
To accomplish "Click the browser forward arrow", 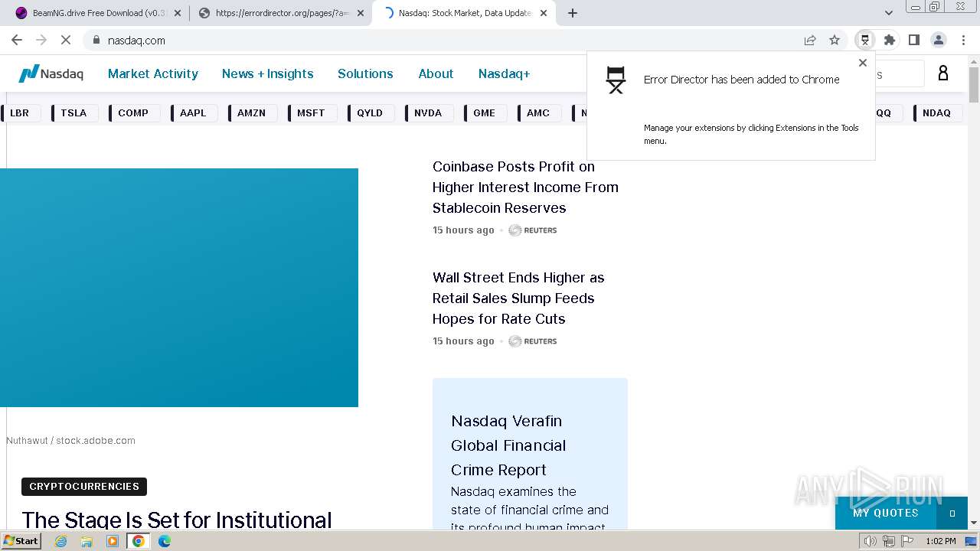I will pyautogui.click(x=41, y=40).
